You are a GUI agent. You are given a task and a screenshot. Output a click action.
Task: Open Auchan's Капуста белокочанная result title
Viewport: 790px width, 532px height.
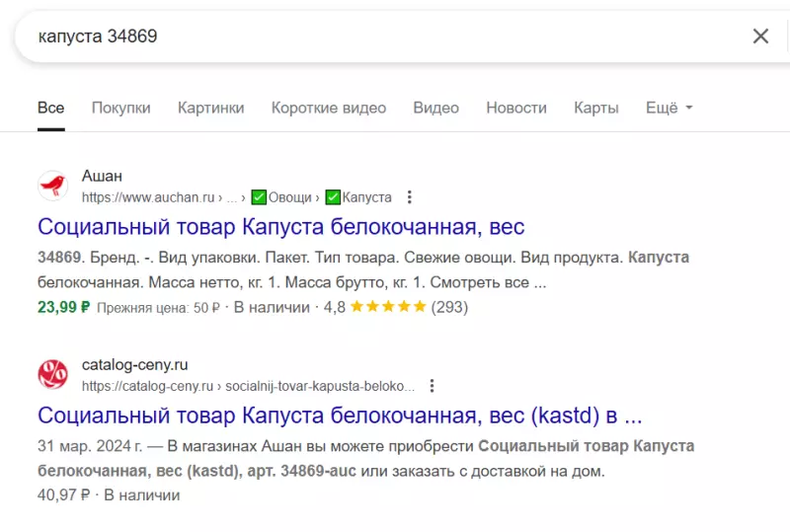coord(280,226)
